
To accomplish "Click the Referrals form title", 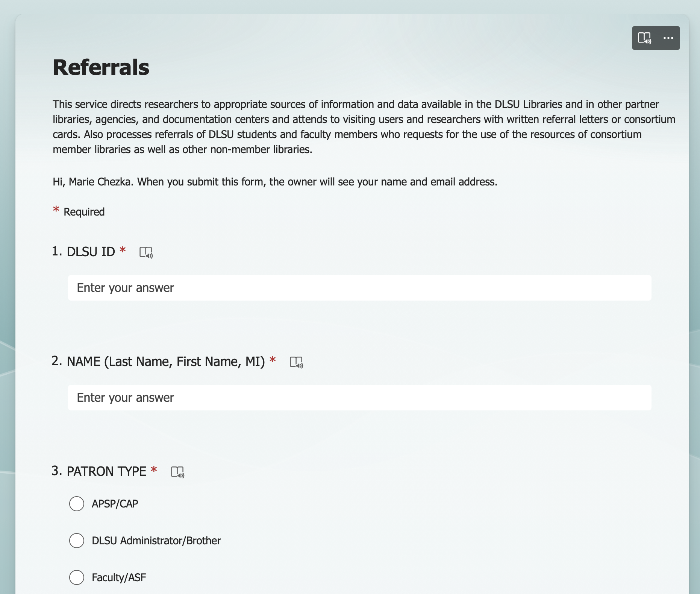I will (101, 67).
